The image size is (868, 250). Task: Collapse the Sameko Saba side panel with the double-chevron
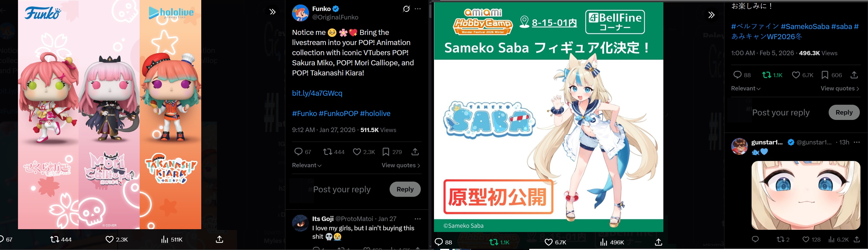point(711,15)
